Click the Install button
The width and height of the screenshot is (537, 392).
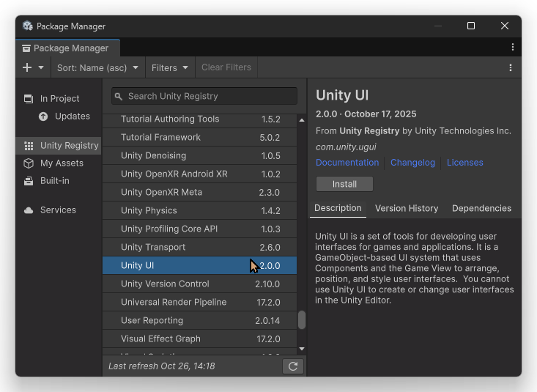(344, 184)
